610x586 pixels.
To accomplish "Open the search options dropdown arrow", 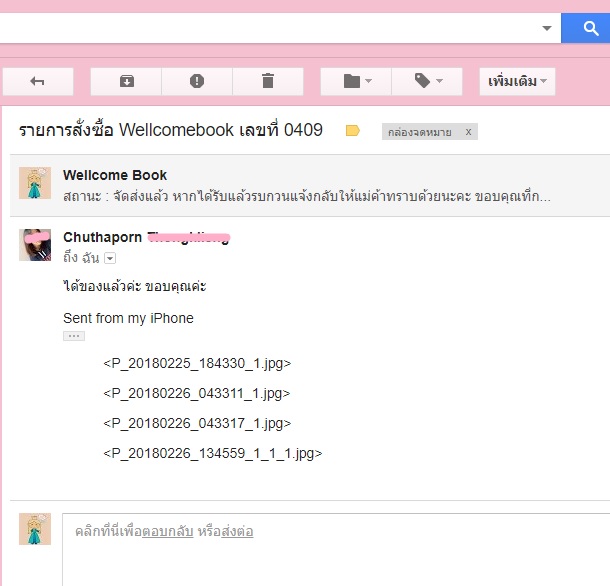I will coord(546,28).
